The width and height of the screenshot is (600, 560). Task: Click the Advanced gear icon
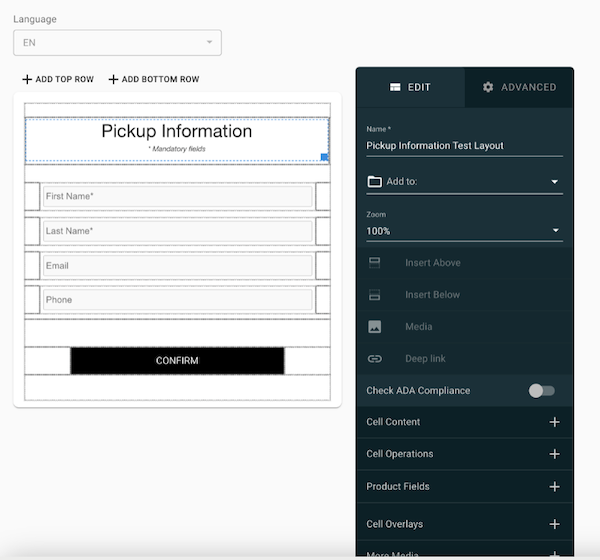(488, 87)
